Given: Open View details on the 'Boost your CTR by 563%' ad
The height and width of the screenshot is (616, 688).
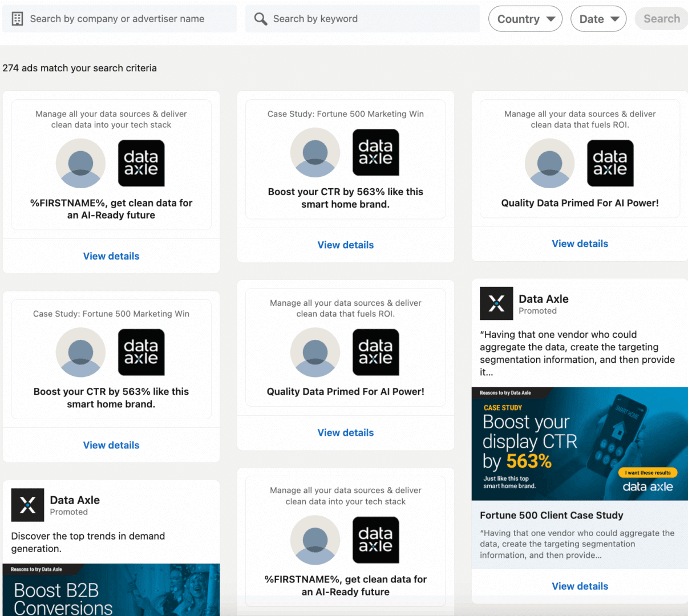Looking at the screenshot, I should pos(346,245).
